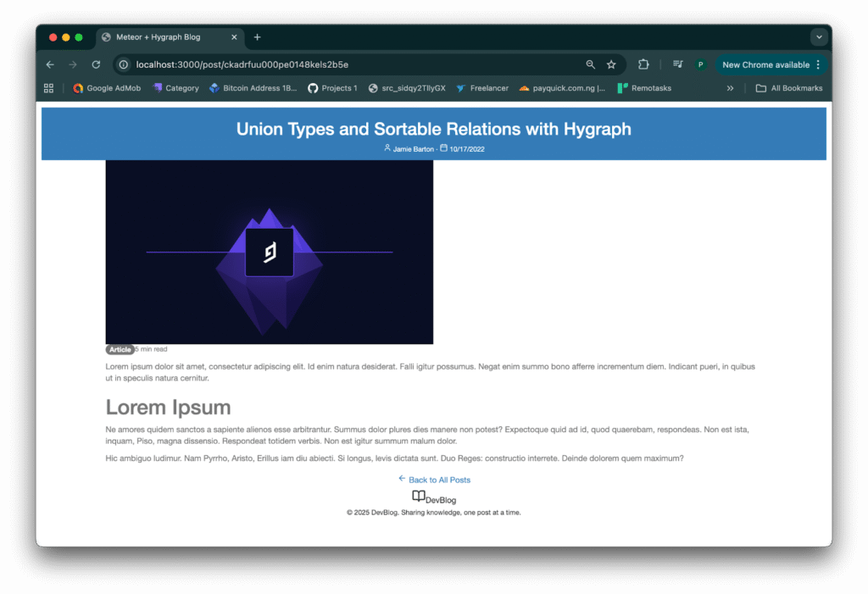
Task: Open the Extensions puzzle icon
Action: (643, 64)
